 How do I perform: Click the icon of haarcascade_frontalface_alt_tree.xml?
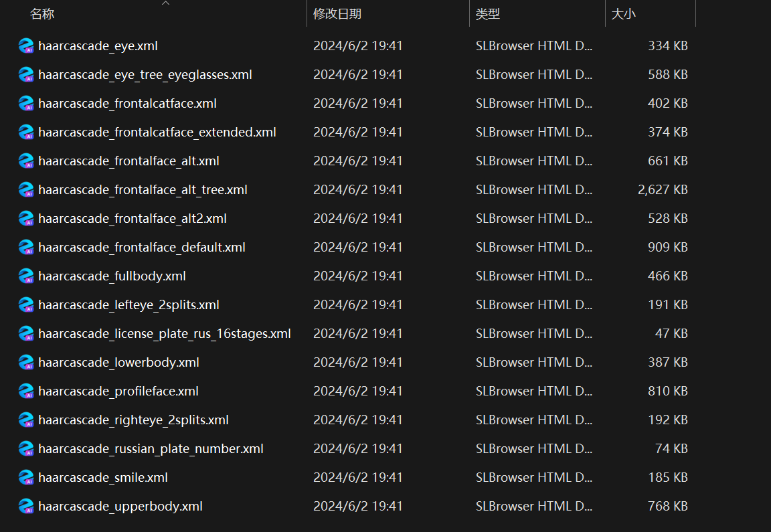[26, 190]
